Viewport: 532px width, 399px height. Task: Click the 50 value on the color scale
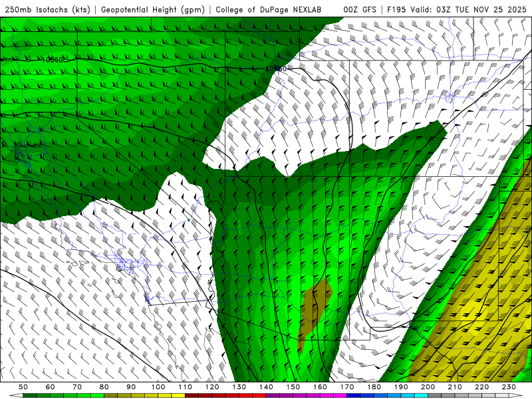point(23,387)
